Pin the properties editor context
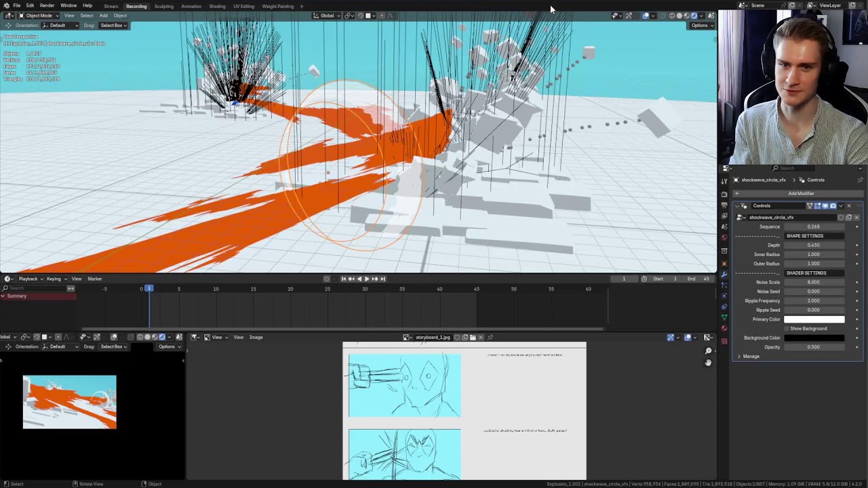 (x=860, y=180)
